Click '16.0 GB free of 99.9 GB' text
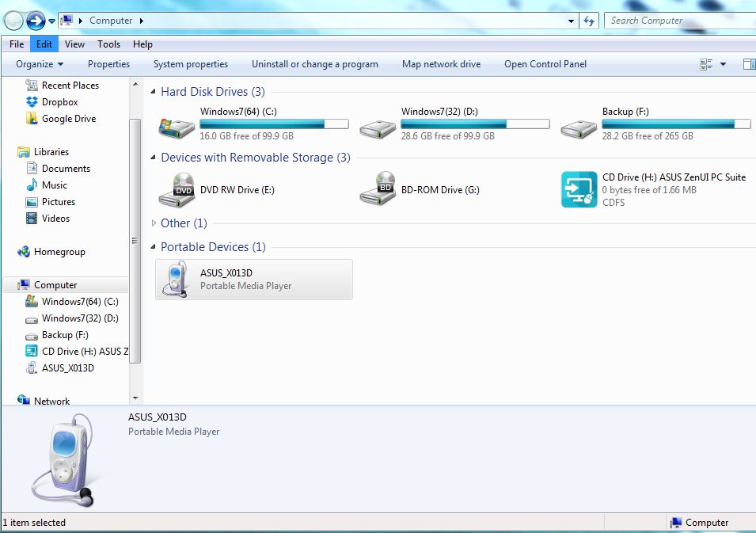This screenshot has width=756, height=533. point(246,136)
